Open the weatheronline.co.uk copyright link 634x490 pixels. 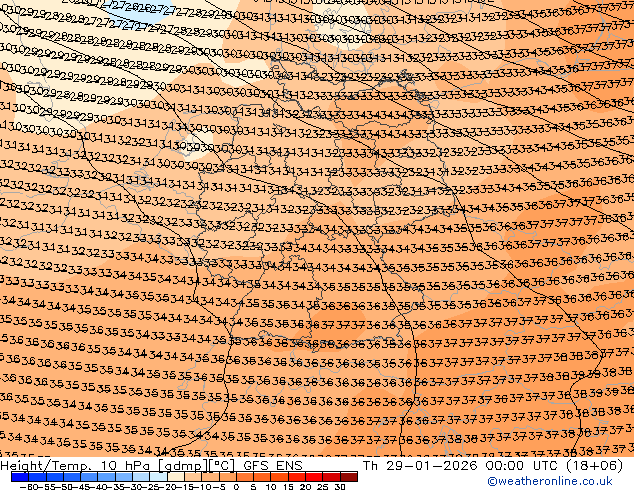pos(549,481)
